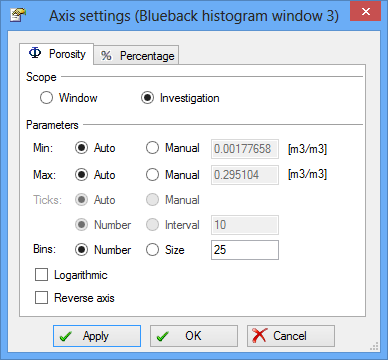
Task: Click the Max: label
Action: (x=44, y=174)
